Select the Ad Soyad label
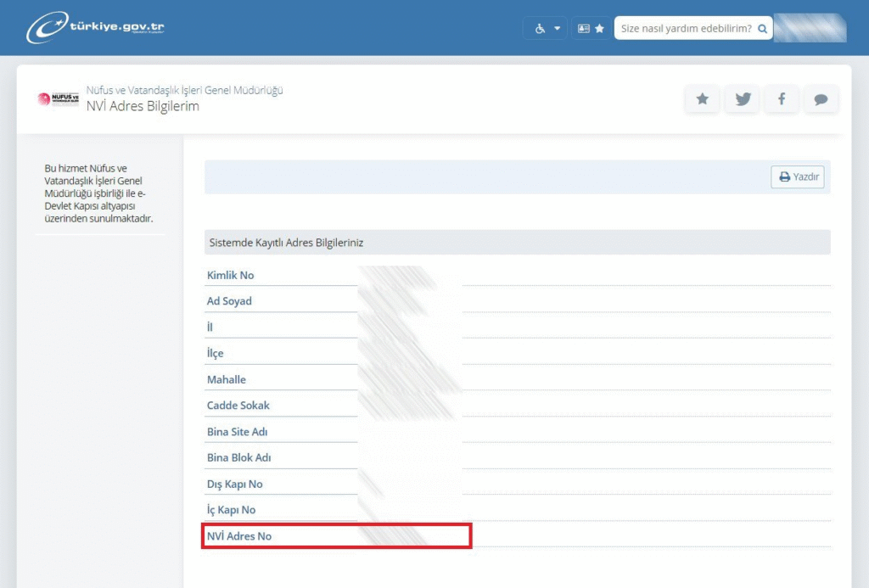The height and width of the screenshot is (588, 869). click(229, 301)
